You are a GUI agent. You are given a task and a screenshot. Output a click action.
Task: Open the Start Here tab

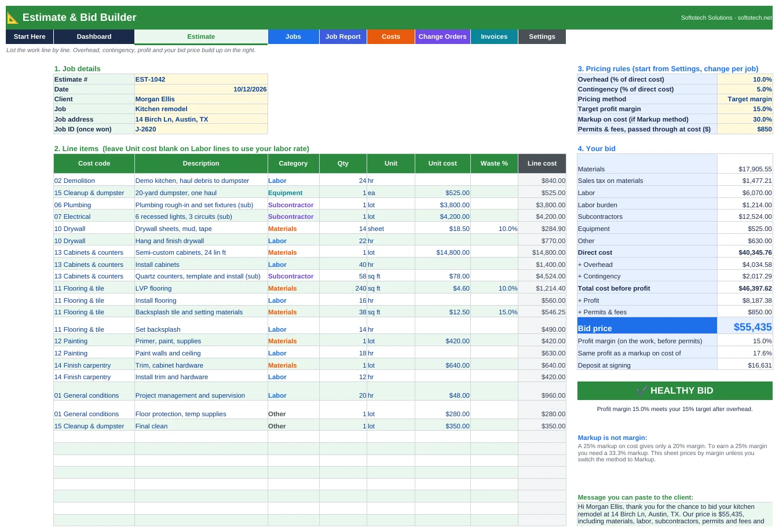coord(30,36)
